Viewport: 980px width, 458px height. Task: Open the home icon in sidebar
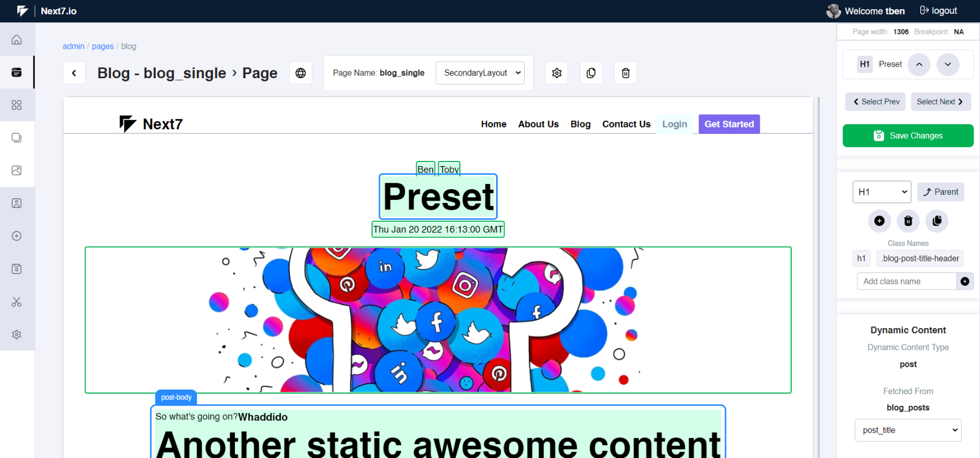point(17,40)
